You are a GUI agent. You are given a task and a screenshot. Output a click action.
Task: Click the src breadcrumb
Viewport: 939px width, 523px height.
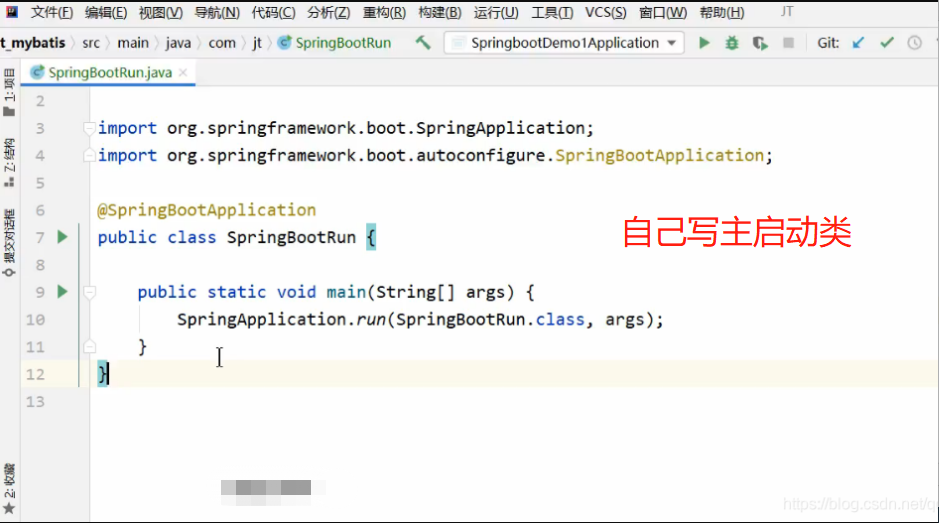tap(91, 43)
